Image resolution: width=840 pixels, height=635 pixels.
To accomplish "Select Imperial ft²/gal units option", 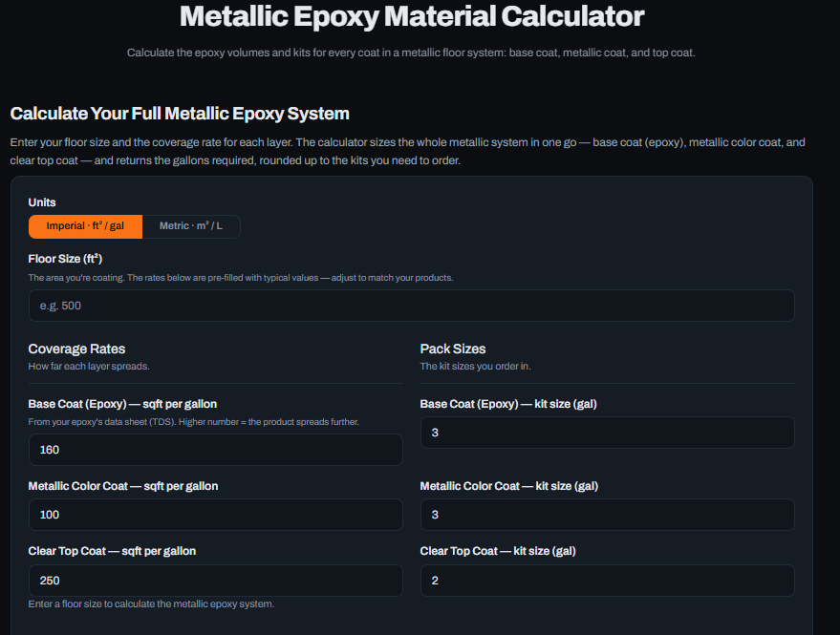I will (85, 226).
